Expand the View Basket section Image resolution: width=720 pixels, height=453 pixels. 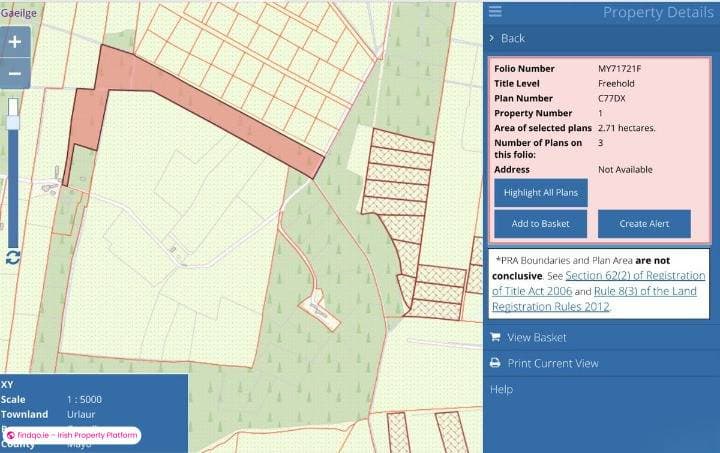click(536, 337)
